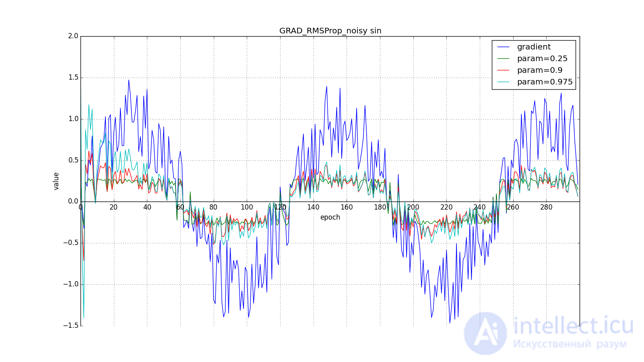The image size is (644, 362).
Task: Click the x-axis tick label 260
Action: pyautogui.click(x=513, y=208)
